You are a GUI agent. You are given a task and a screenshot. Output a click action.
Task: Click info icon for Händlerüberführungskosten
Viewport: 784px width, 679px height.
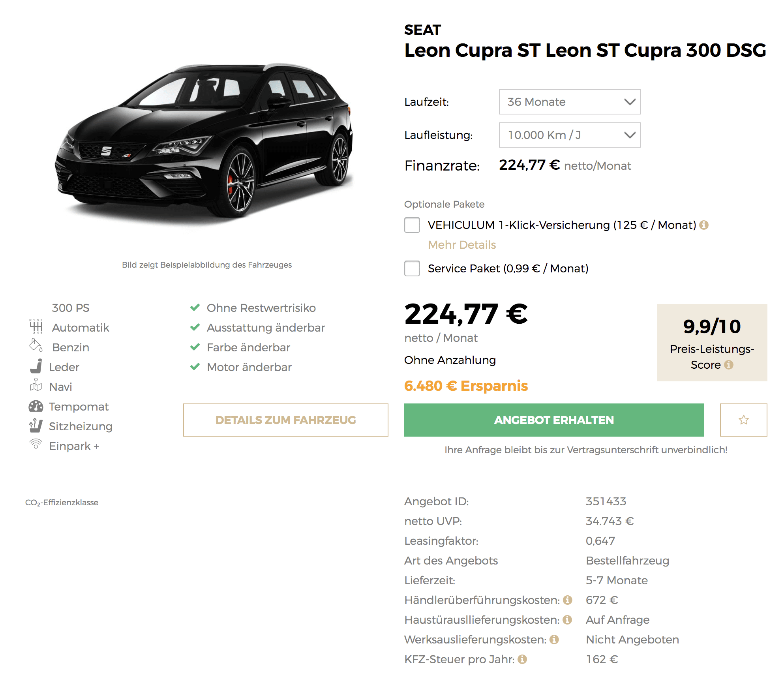[568, 600]
